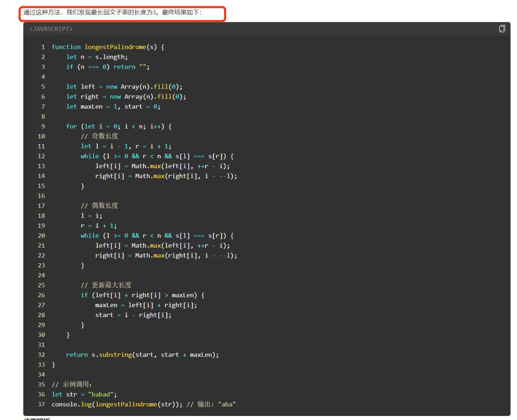Click 'start = i - right[i];'

(133, 315)
